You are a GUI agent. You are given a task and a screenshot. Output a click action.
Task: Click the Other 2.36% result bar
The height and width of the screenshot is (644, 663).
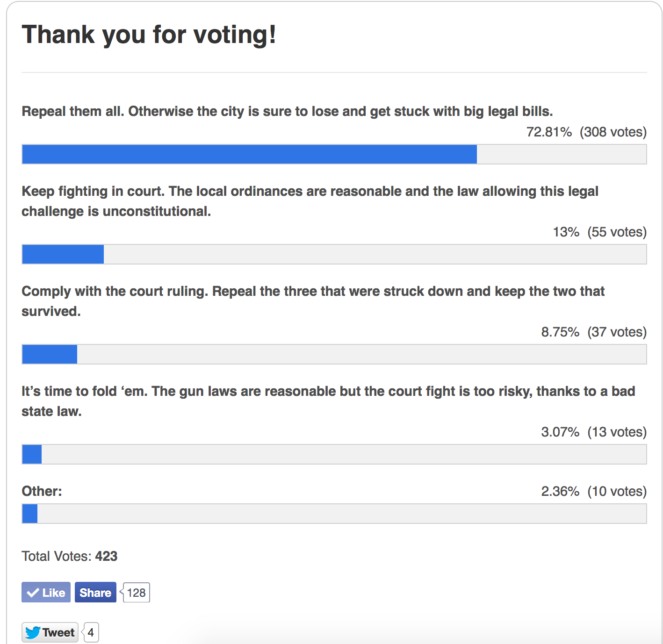[334, 514]
